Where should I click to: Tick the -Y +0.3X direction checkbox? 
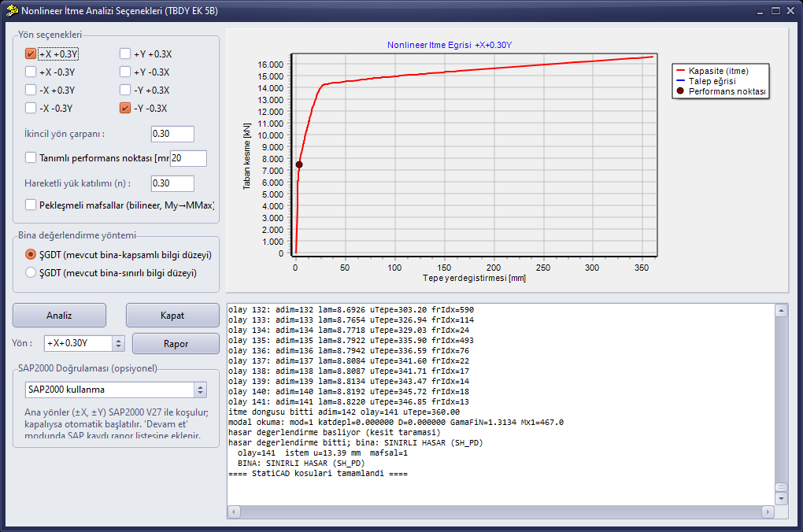pos(125,91)
